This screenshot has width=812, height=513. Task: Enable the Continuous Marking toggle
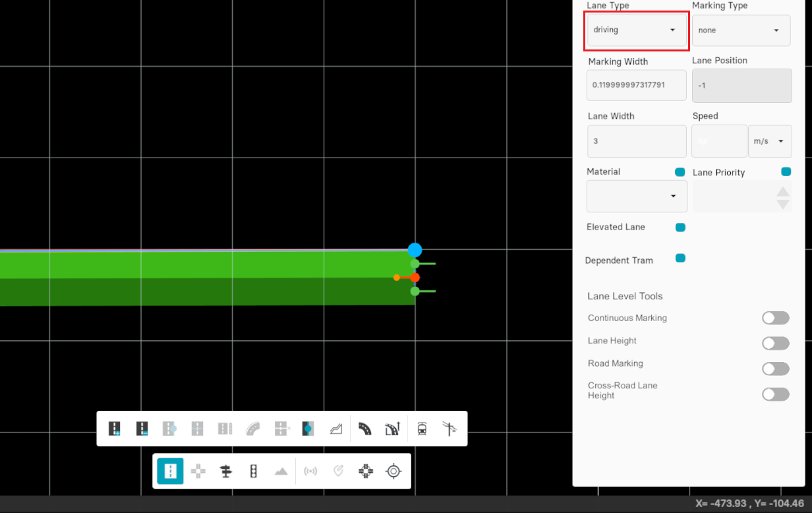coord(775,318)
